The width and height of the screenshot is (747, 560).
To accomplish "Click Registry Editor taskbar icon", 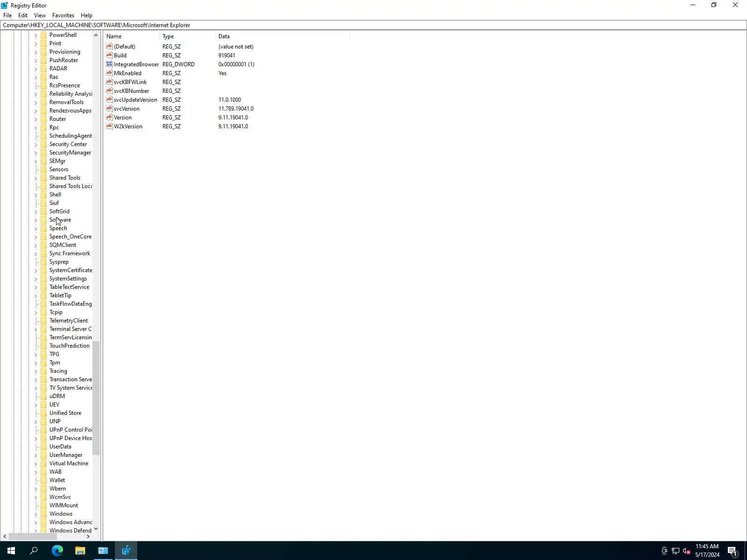I will coord(126,551).
